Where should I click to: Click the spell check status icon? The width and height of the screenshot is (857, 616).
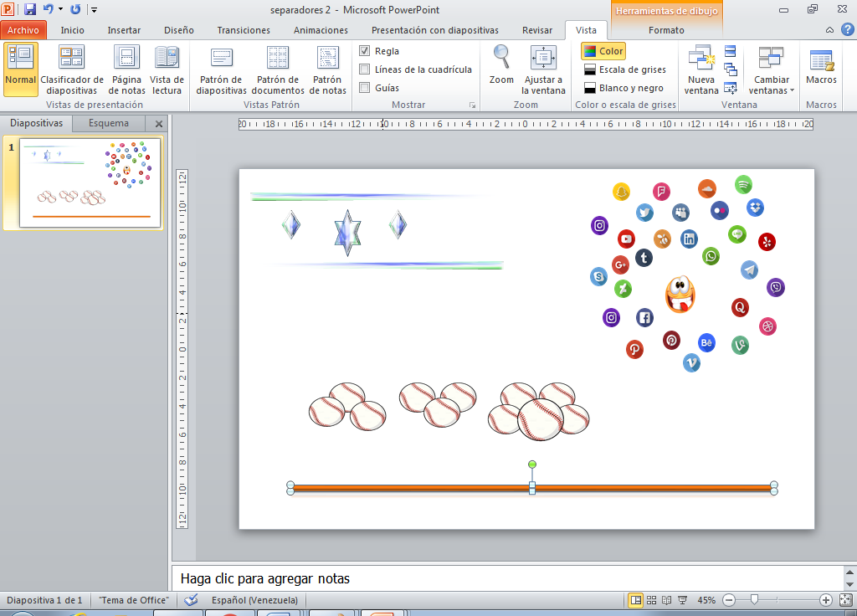191,599
